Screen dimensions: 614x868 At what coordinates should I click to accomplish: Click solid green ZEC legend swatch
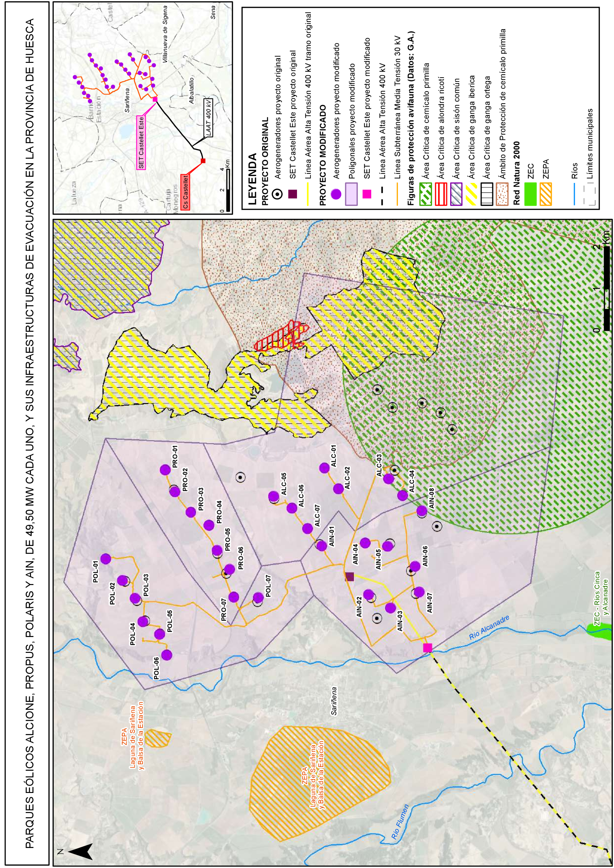coord(530,194)
